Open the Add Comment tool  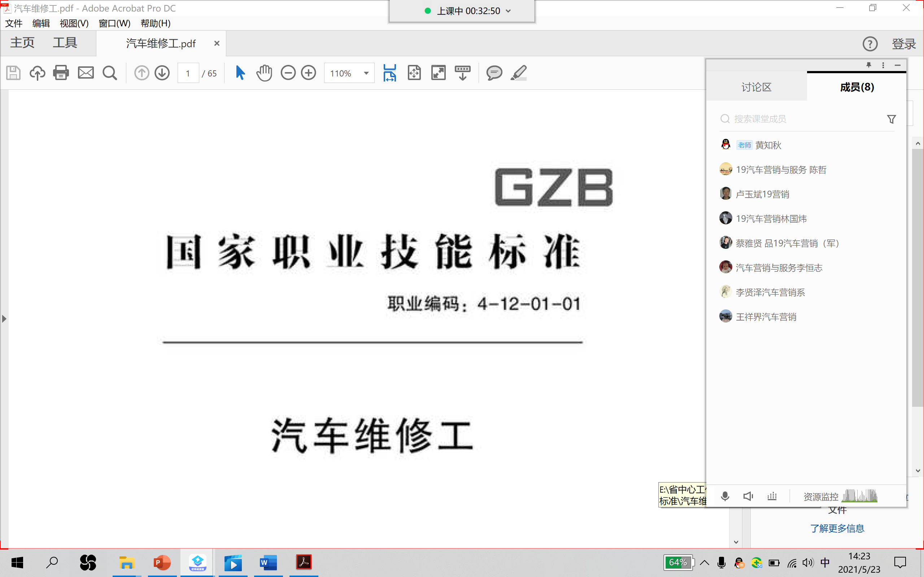point(494,72)
